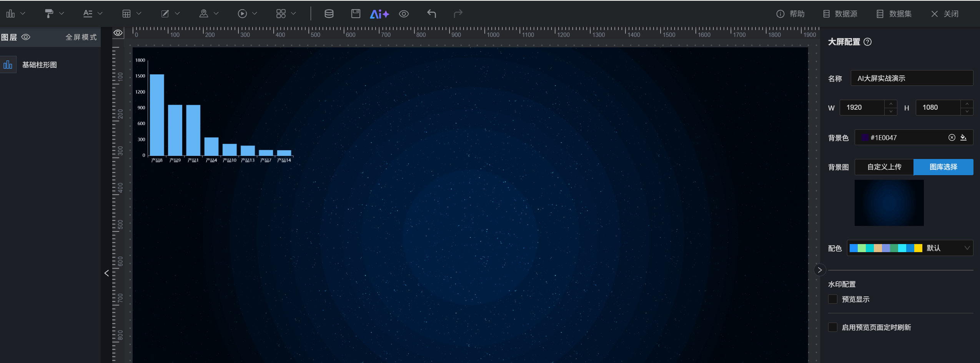
Task: Click 全屏模式 in the layers panel
Action: point(81,37)
